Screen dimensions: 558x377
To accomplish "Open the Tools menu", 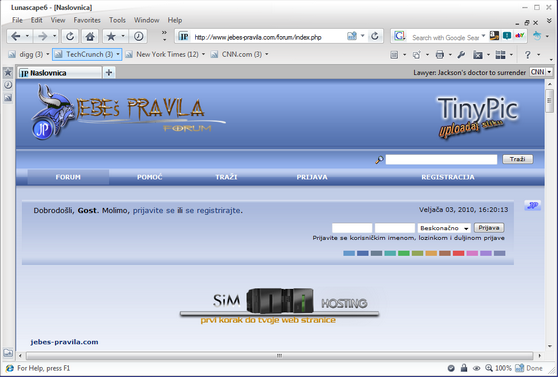I will (117, 20).
